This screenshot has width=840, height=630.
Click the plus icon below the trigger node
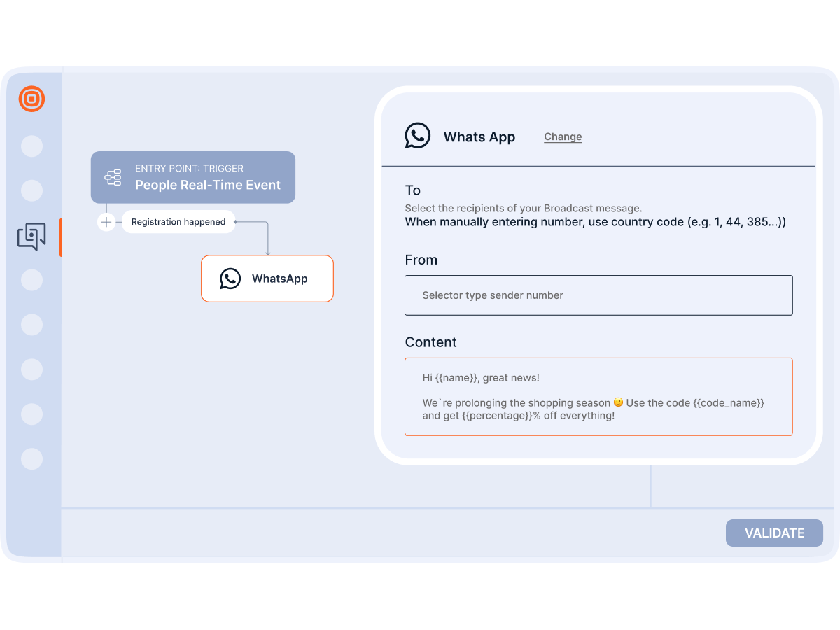coord(106,221)
